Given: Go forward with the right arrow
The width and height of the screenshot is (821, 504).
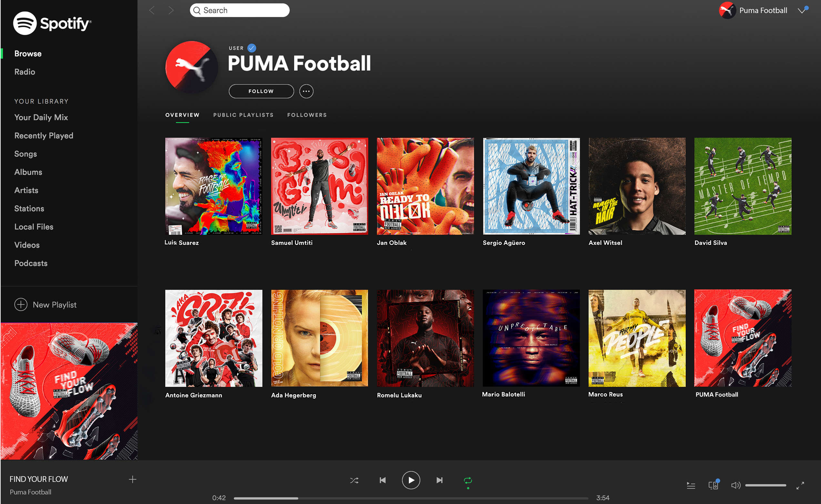Looking at the screenshot, I should point(171,10).
